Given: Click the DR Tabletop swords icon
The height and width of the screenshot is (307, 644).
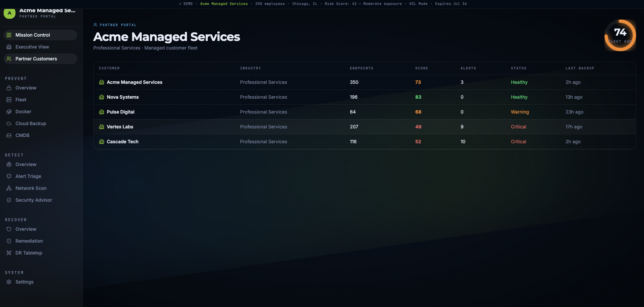Looking at the screenshot, I should point(9,253).
